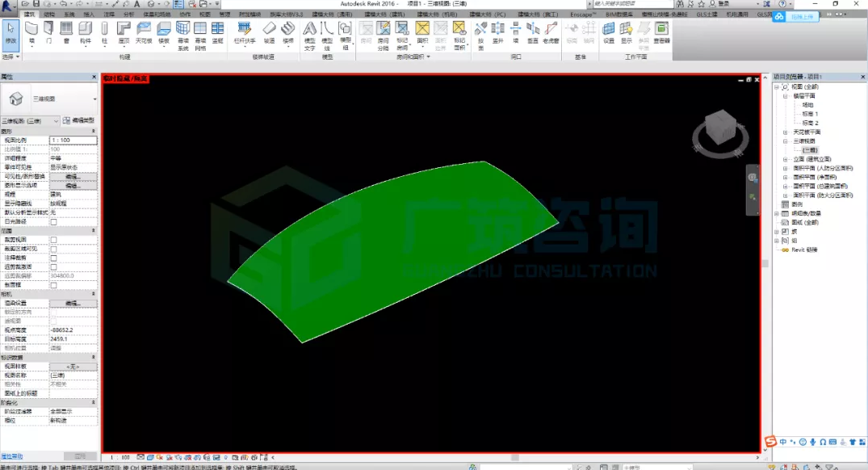Viewport: 868px width, 470px height.
Task: Collapse the Views (视图 全部) tree node
Action: (777, 87)
